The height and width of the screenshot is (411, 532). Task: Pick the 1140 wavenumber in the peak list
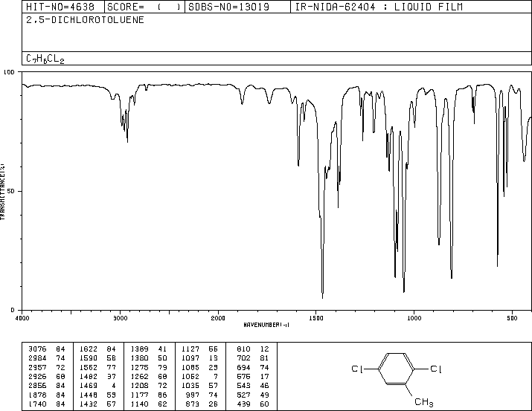(x=139, y=404)
